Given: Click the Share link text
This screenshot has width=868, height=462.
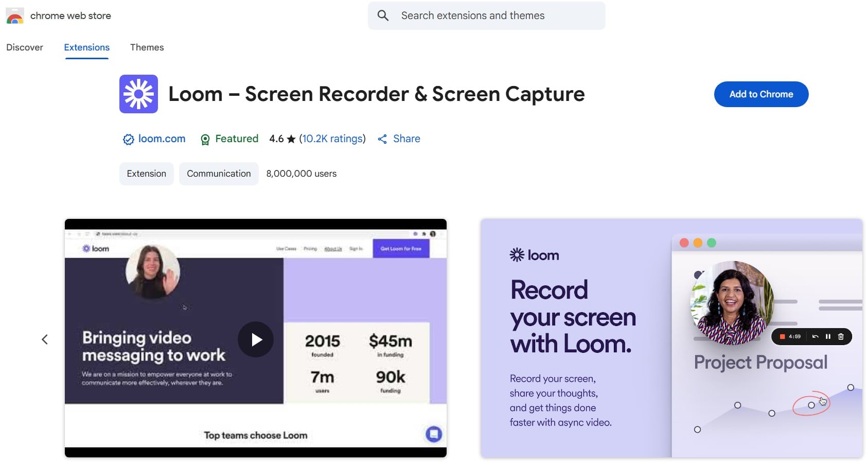Looking at the screenshot, I should pos(406,139).
